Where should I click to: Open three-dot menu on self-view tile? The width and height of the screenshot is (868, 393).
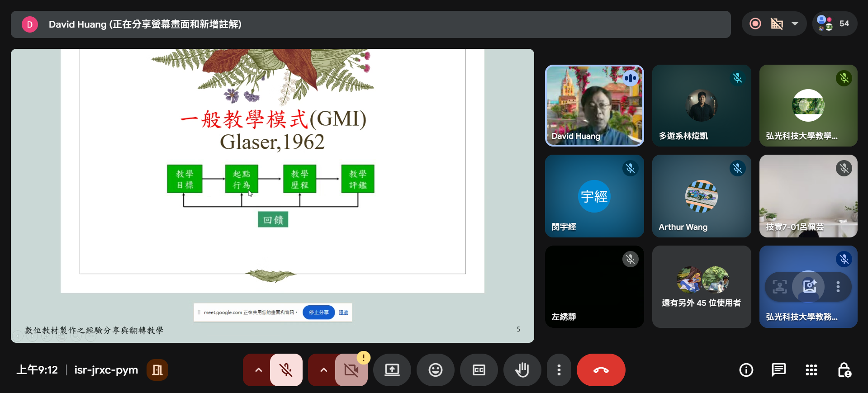838,287
